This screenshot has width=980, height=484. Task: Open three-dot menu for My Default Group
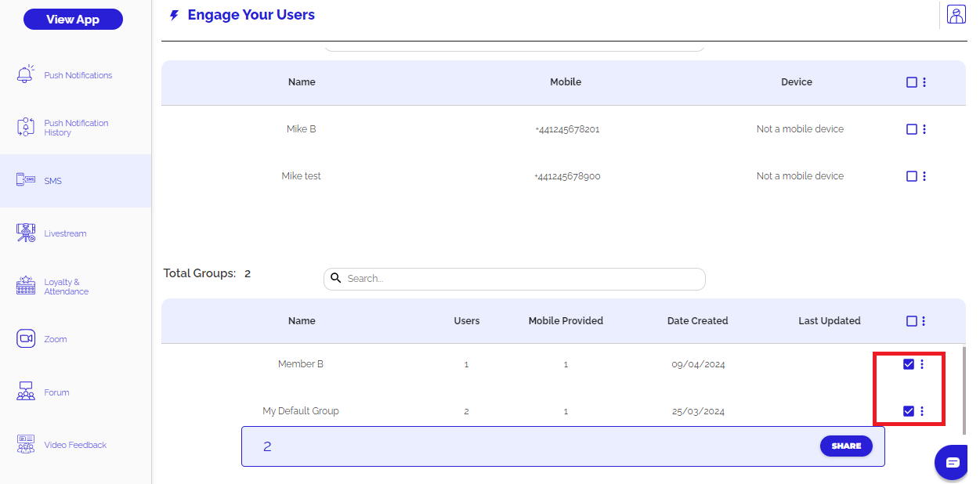pos(922,411)
